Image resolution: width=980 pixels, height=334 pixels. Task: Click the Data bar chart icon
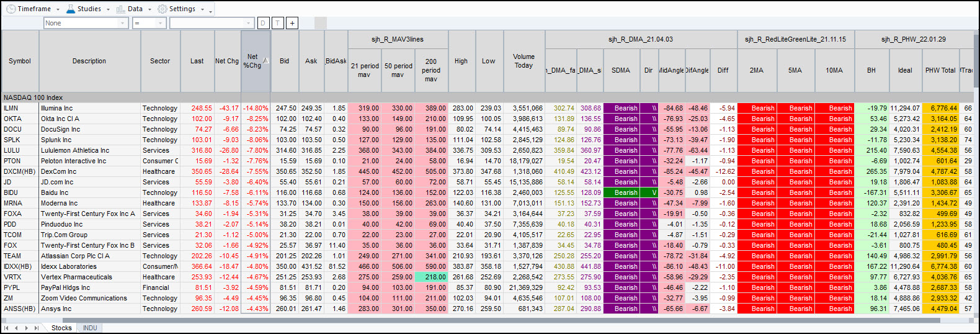(120, 9)
